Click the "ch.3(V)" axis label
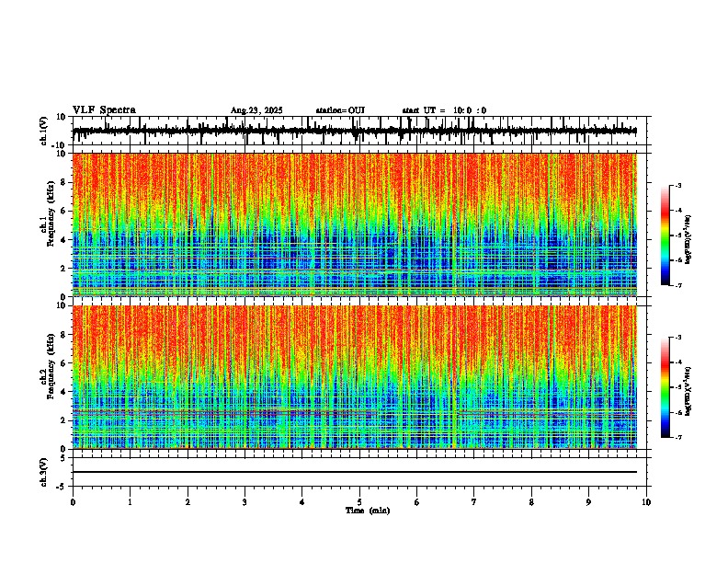 coord(44,472)
